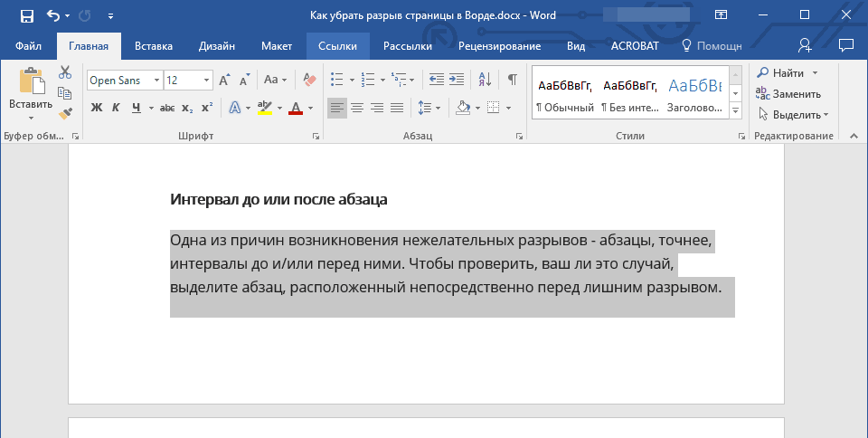The image size is (868, 438).
Task: Toggle bold formatting with the Ж button
Action: pos(97,108)
